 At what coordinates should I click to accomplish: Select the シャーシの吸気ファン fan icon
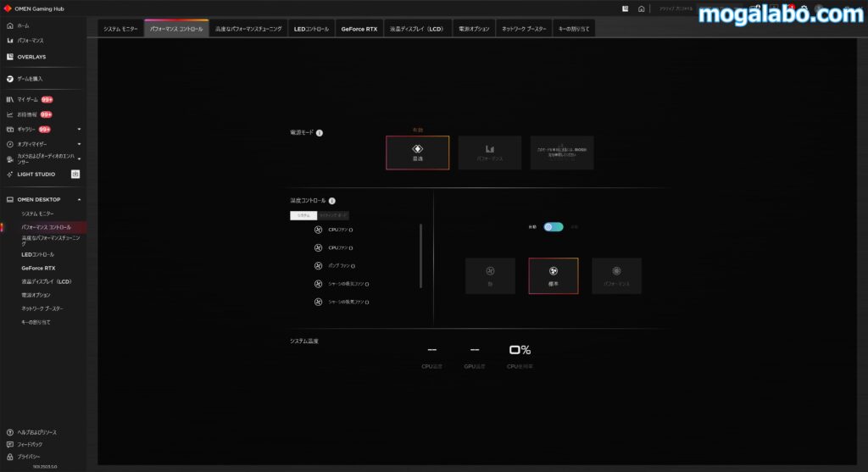[319, 284]
